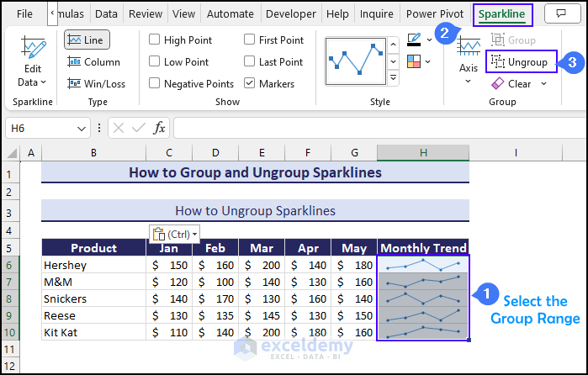Click the Ungroup sparklines button
The width and height of the screenshot is (588, 375).
pos(521,61)
